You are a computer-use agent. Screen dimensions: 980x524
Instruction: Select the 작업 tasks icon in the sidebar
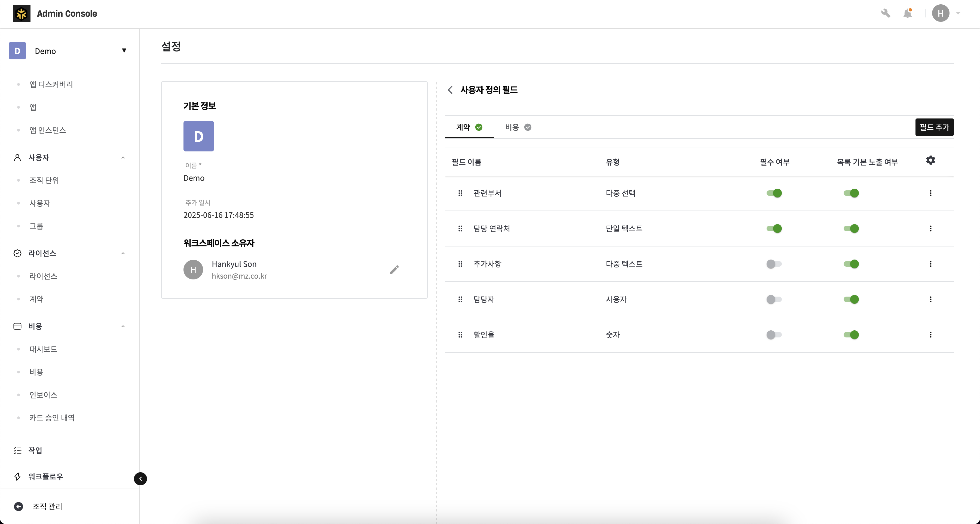coord(17,450)
